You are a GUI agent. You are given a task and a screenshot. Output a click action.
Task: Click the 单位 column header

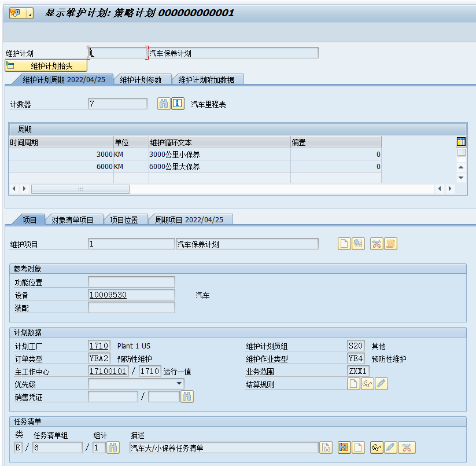131,142
